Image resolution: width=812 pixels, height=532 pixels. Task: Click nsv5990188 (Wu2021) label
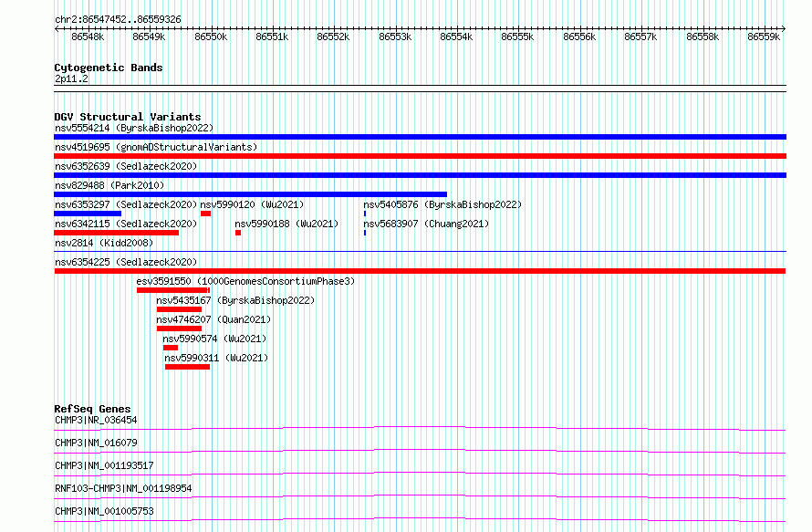pyautogui.click(x=286, y=224)
